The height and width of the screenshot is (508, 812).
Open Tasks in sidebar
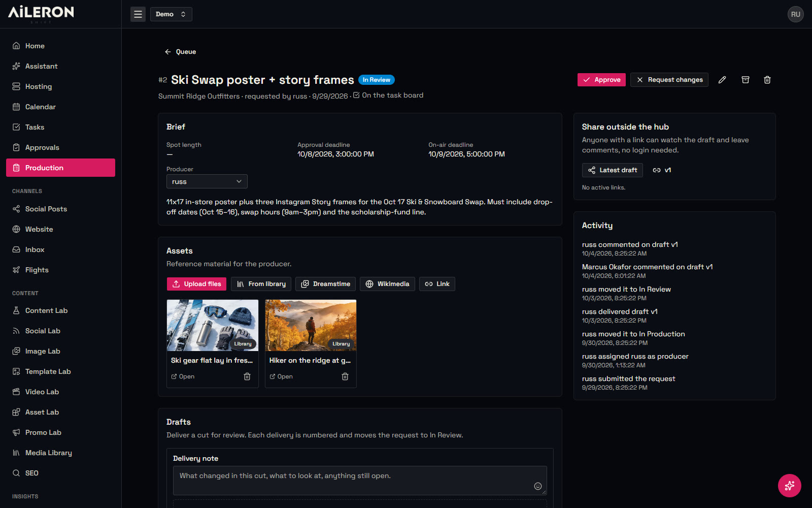(x=60, y=127)
